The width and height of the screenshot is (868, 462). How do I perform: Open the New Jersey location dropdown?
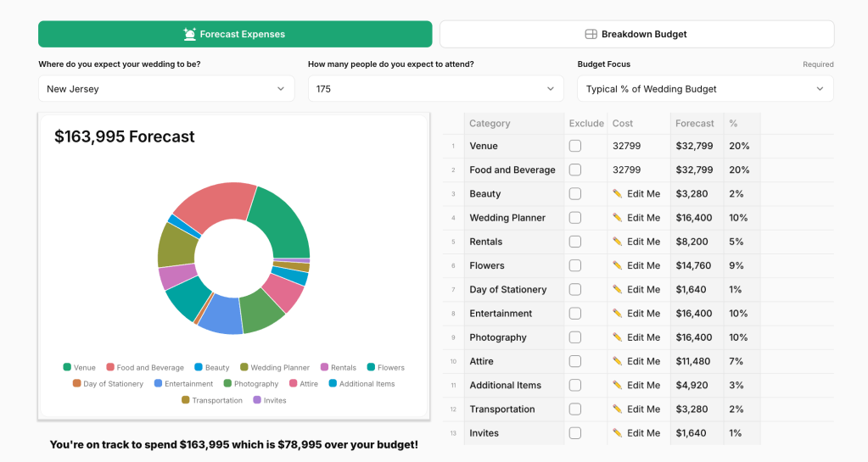166,89
